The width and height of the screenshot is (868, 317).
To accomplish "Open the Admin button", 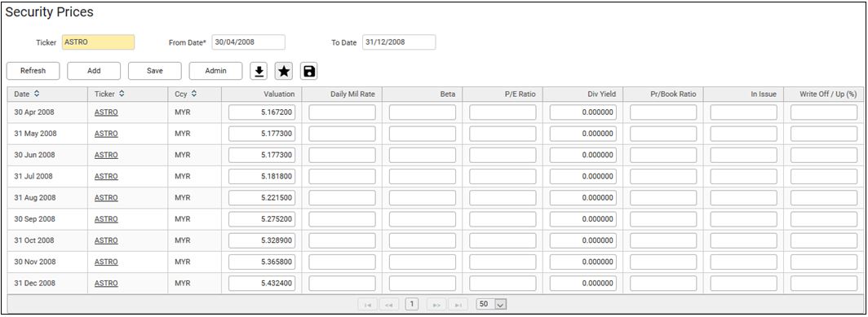I will click(x=216, y=71).
